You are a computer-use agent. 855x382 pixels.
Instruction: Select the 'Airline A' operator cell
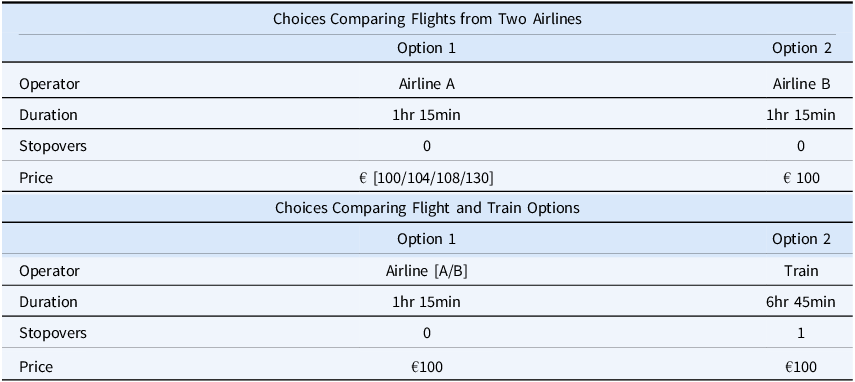click(x=426, y=84)
